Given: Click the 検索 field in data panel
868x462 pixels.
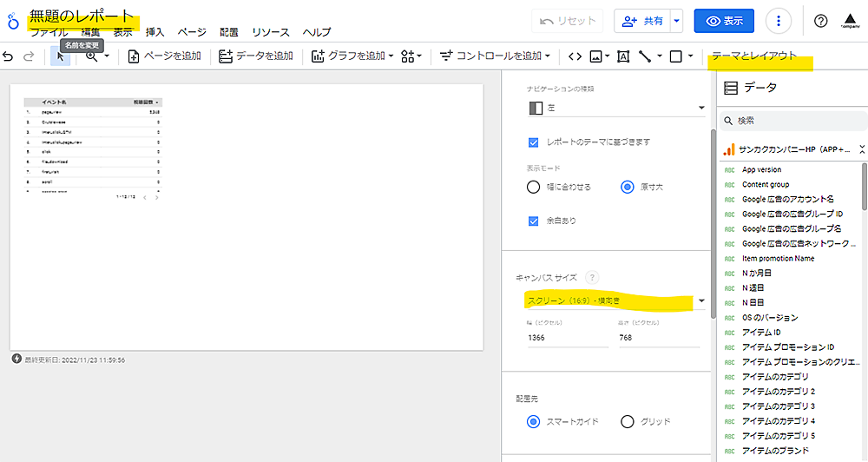Looking at the screenshot, I should [x=794, y=121].
